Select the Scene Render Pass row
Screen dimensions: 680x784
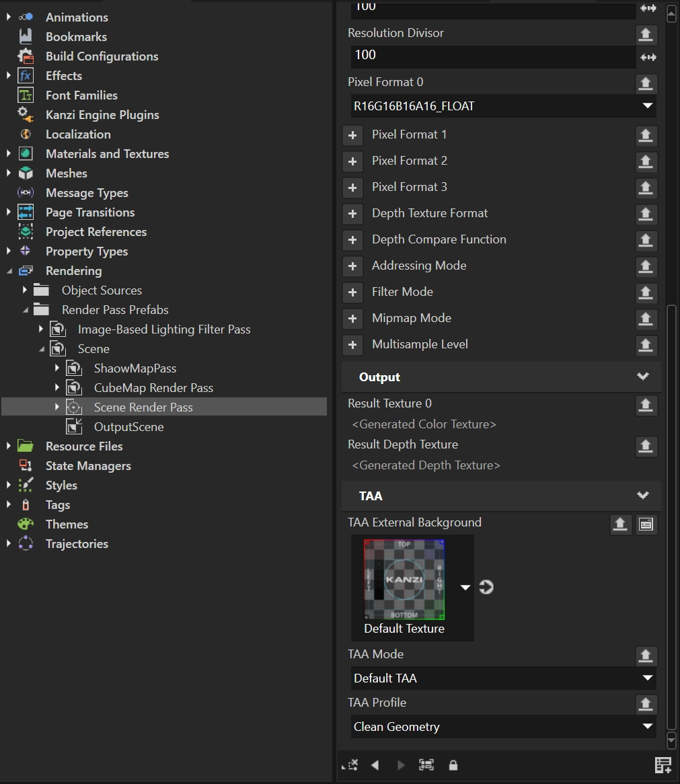point(164,407)
